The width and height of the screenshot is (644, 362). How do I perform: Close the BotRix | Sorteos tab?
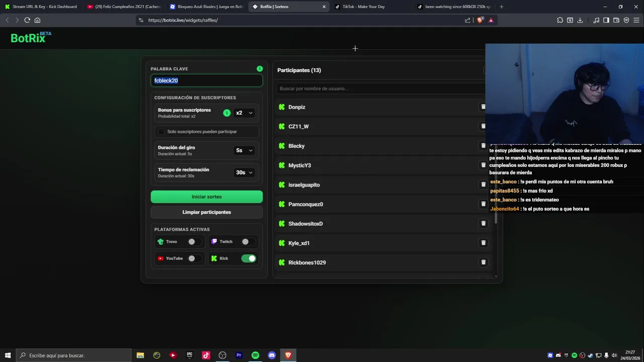click(x=324, y=7)
